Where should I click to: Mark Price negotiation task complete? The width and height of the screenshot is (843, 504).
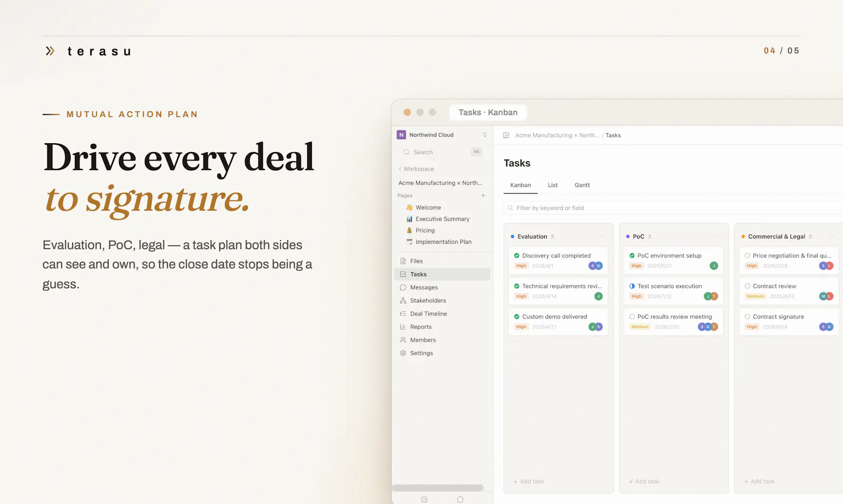[x=747, y=256]
